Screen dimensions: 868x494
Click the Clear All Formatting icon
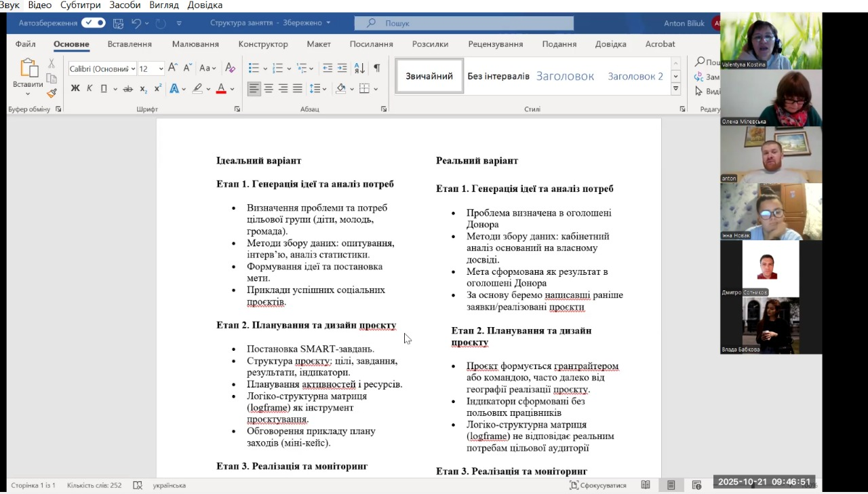tap(230, 68)
